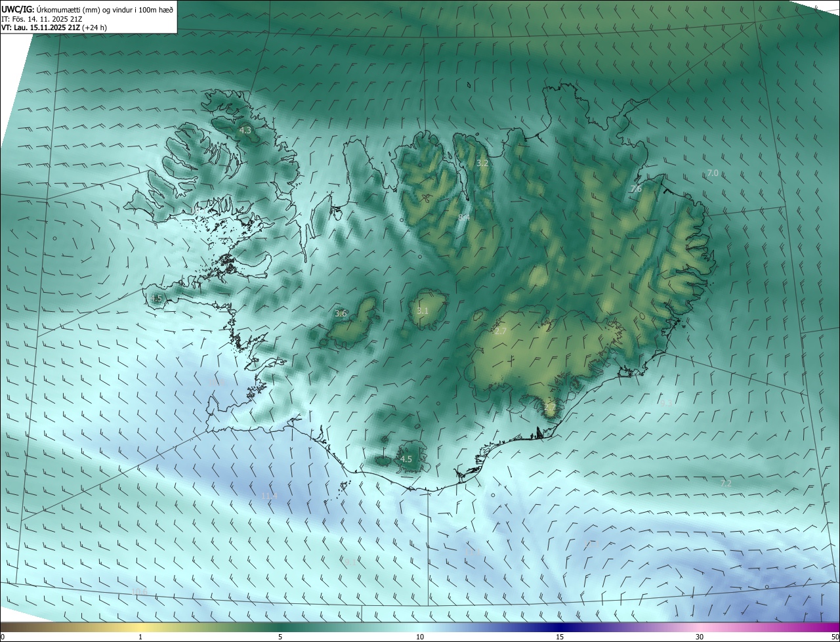The width and height of the screenshot is (840, 642).
Task: Select the 'VT: Lau. 15.11.2025 21Z (+24 h)' line
Action: click(x=54, y=28)
